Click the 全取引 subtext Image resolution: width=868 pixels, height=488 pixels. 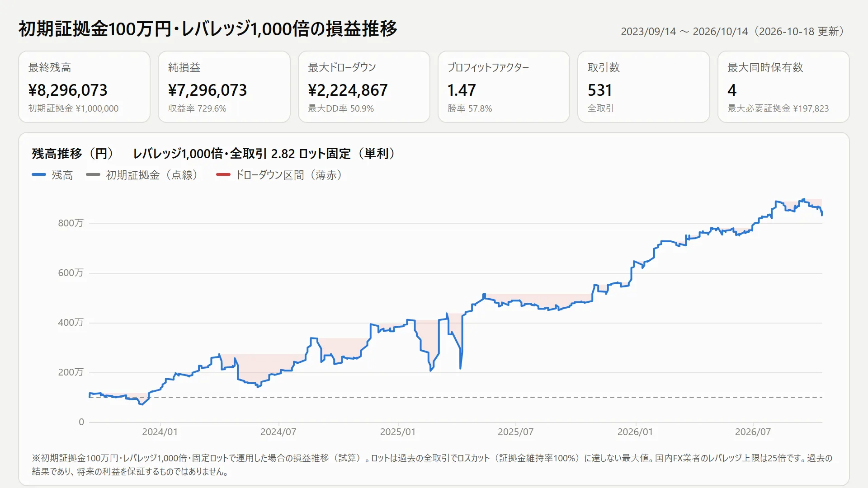pyautogui.click(x=601, y=108)
